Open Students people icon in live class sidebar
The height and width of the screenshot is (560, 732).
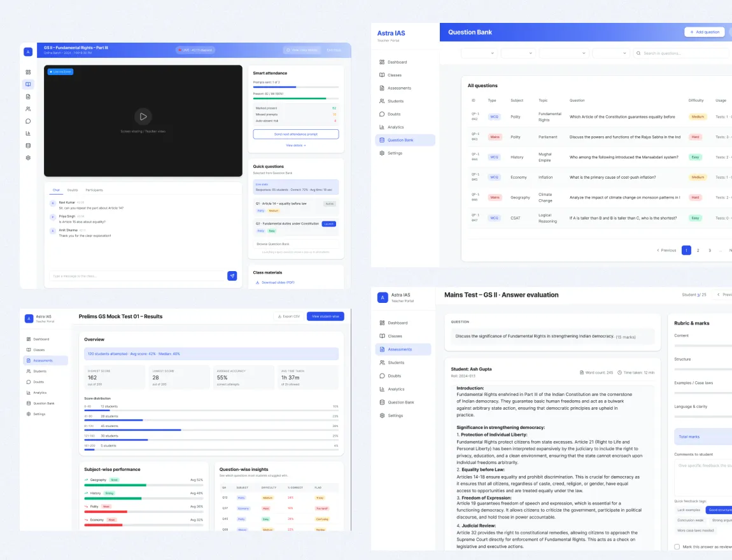[28, 109]
